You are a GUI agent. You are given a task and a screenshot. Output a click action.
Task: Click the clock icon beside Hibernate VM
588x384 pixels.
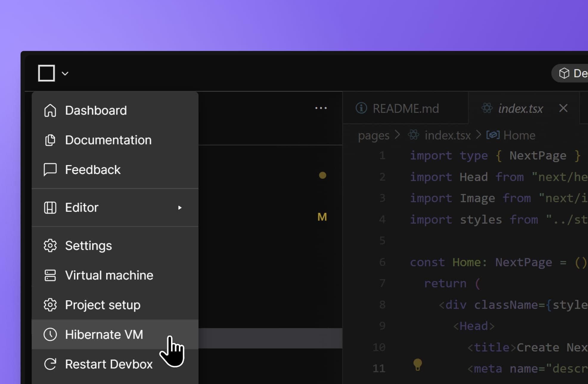click(x=51, y=335)
